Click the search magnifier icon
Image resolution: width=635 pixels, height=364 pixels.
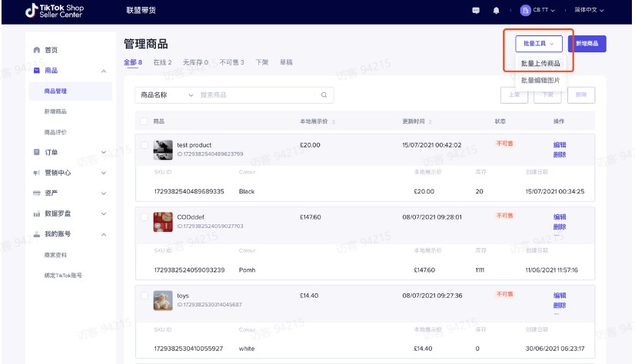click(324, 94)
